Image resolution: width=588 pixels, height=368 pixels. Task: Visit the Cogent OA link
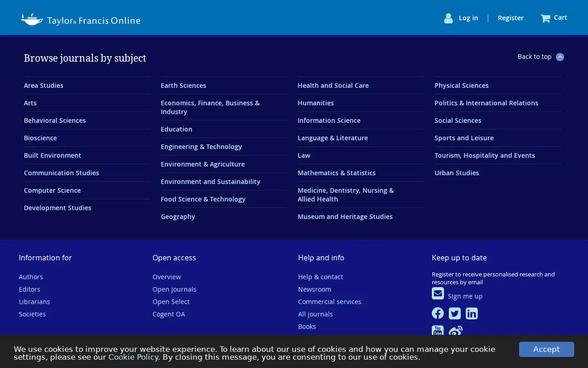[x=169, y=314]
